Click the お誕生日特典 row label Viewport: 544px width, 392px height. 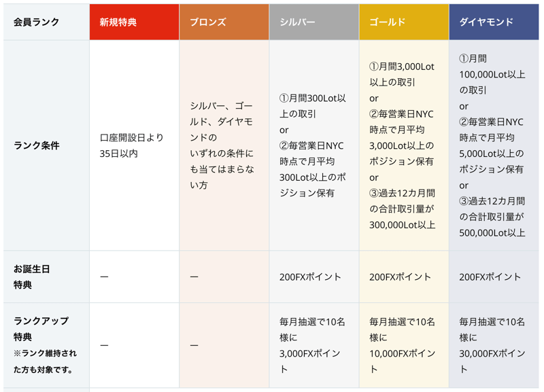point(31,277)
